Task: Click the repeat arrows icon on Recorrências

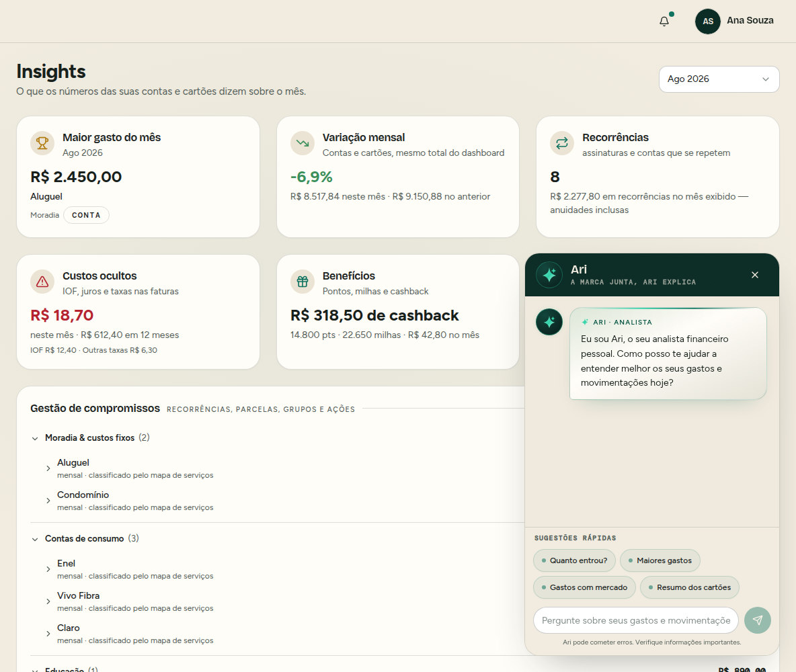Action: (x=562, y=143)
